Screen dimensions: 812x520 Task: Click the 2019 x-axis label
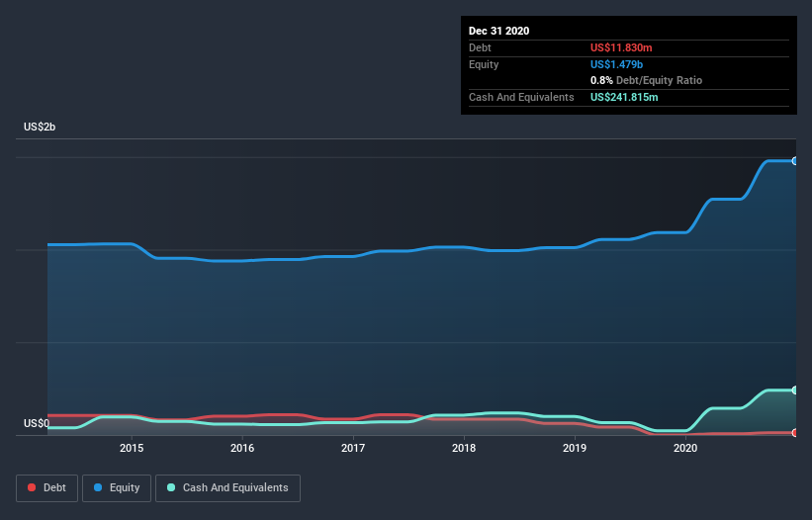click(x=575, y=448)
